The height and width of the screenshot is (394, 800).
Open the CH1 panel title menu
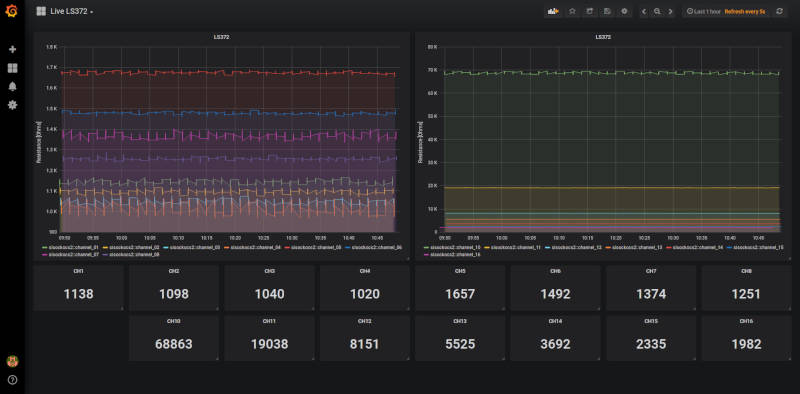tap(78, 271)
